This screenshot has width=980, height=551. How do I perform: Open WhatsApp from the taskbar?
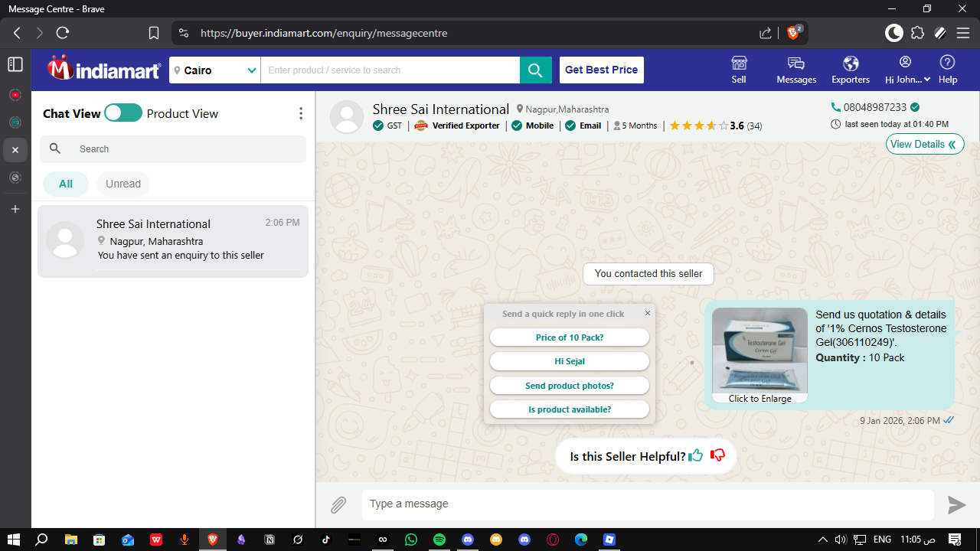point(411,540)
